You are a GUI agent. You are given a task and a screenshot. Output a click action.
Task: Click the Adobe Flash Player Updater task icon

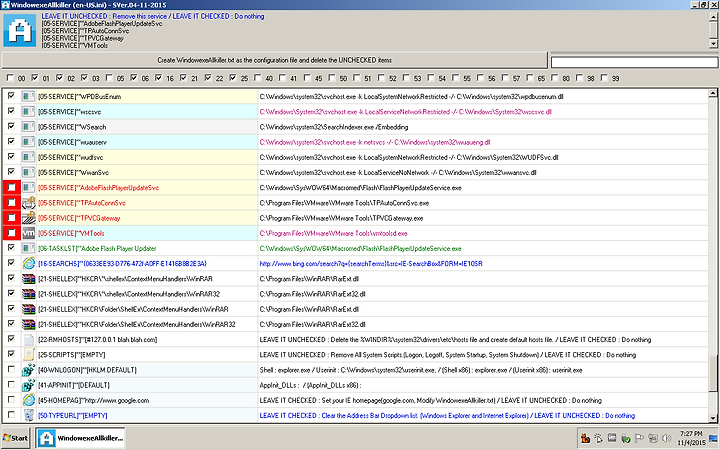[x=28, y=248]
